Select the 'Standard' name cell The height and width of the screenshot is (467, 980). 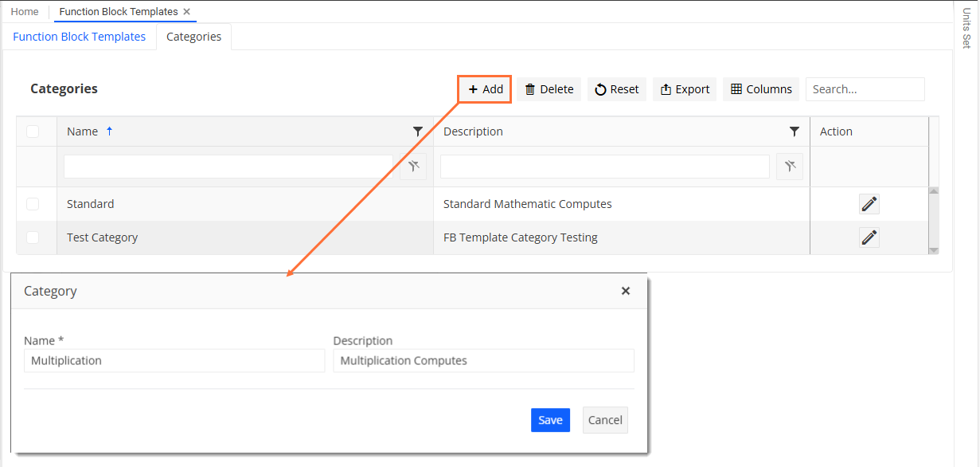click(x=245, y=204)
